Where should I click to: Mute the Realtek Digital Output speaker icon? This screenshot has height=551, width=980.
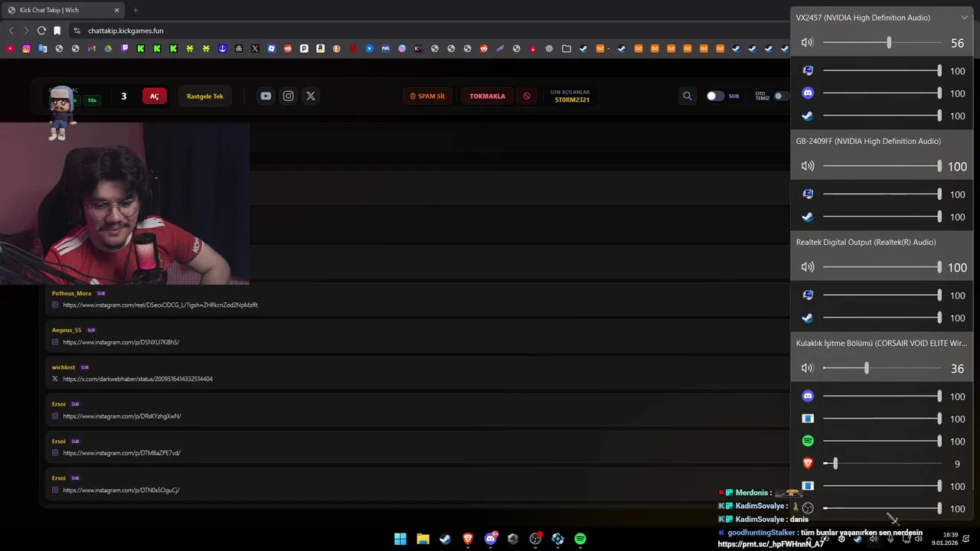[x=808, y=267]
